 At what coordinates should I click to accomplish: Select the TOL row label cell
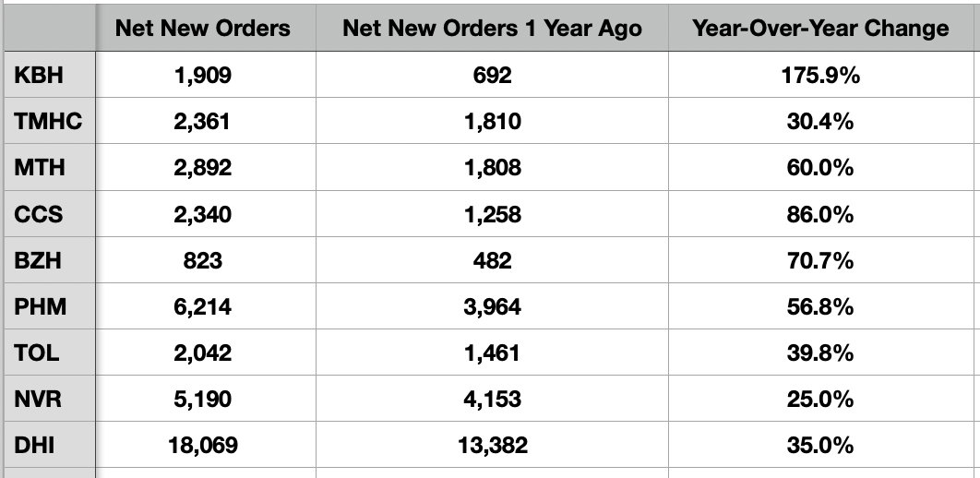click(38, 353)
